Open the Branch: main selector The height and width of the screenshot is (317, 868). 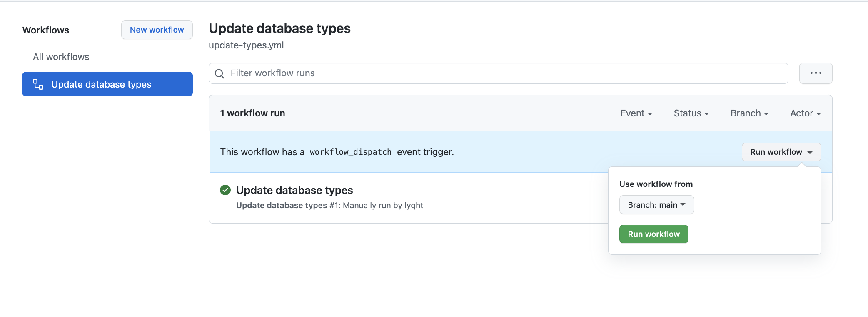click(x=656, y=205)
